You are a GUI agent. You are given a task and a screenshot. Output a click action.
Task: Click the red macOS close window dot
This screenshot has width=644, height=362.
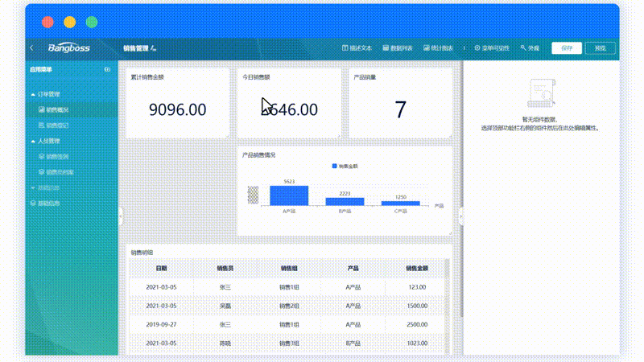coord(47,22)
